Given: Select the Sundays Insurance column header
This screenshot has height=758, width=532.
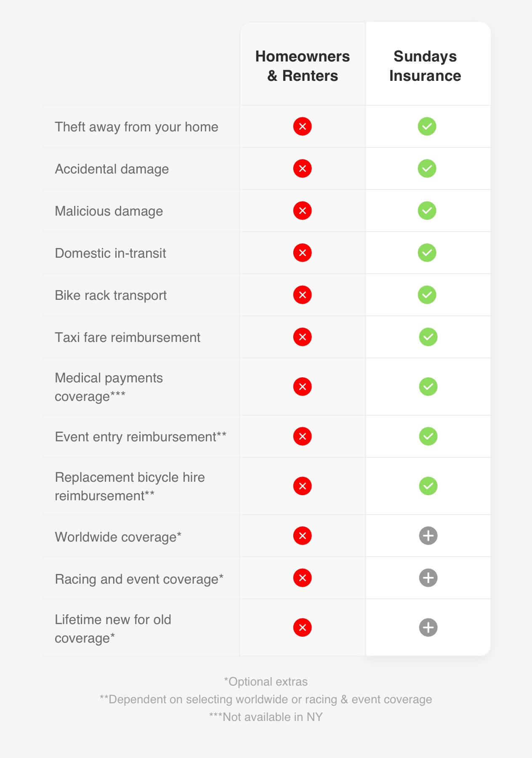Looking at the screenshot, I should click(x=425, y=66).
